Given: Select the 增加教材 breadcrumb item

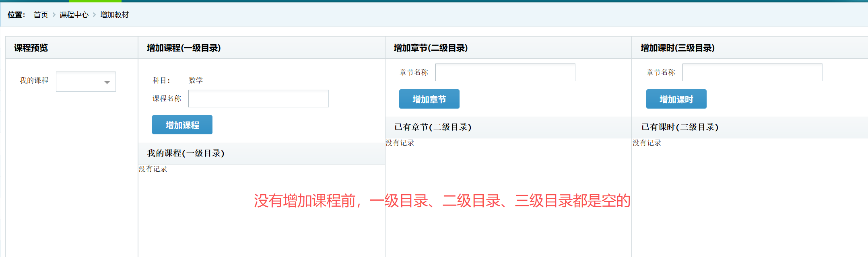Looking at the screenshot, I should pyautogui.click(x=114, y=15).
